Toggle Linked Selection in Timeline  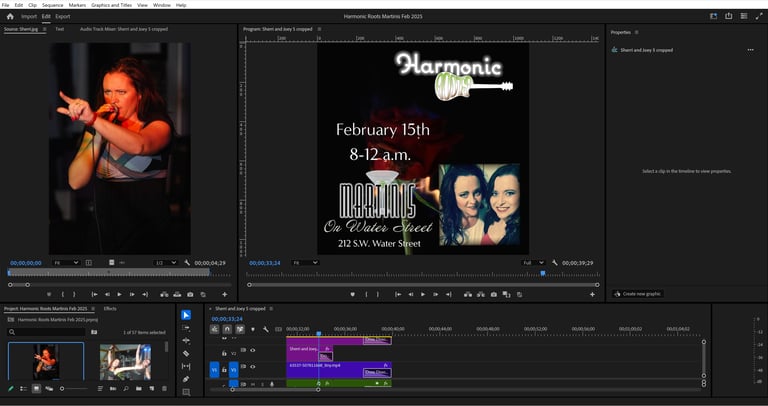click(240, 329)
